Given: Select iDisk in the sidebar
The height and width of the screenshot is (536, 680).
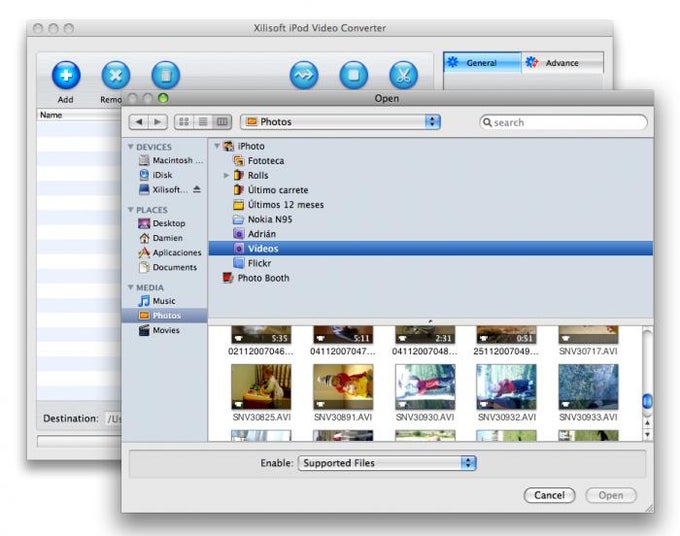Looking at the screenshot, I should (156, 175).
